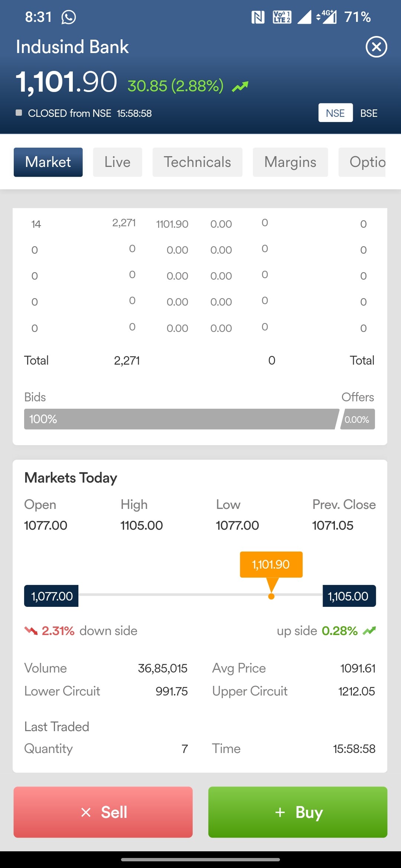
Task: Tap the closed market status square indicator
Action: [x=19, y=113]
